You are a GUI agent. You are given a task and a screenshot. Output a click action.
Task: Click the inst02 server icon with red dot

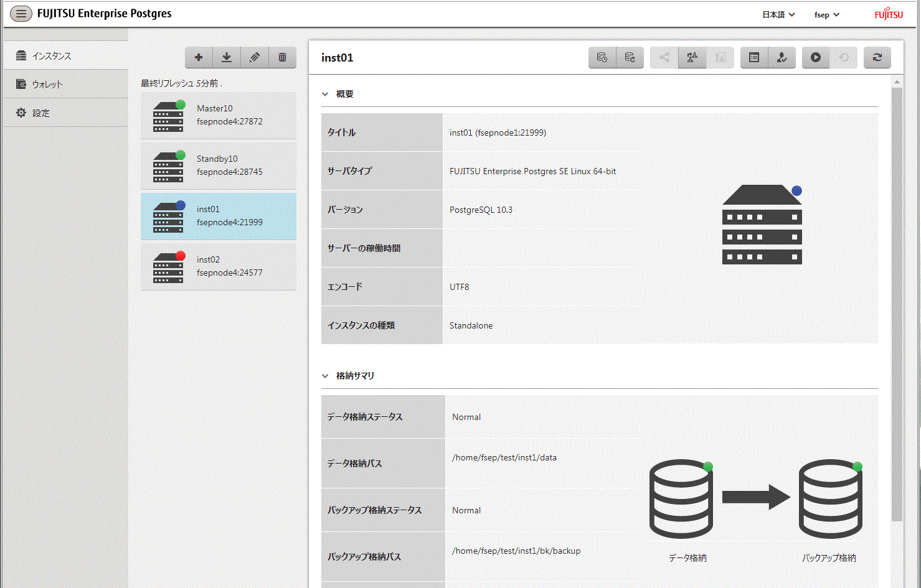[169, 267]
